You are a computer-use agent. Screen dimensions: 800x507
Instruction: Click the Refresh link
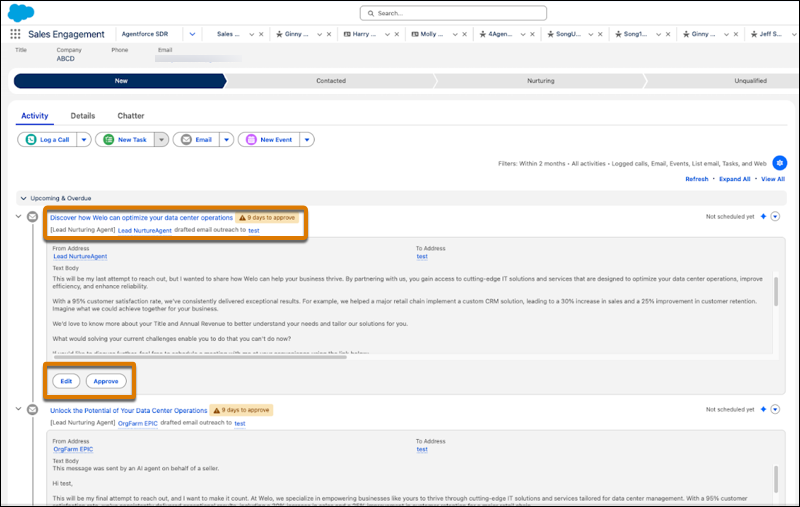tap(696, 179)
